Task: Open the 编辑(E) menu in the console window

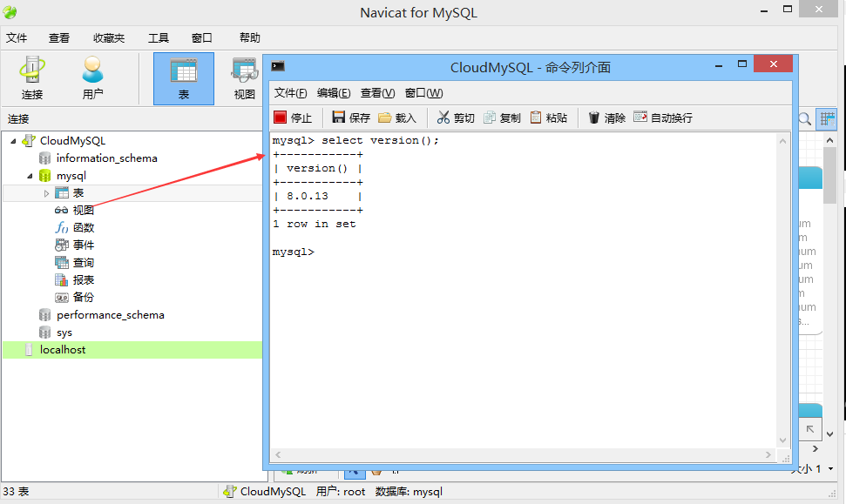Action: [334, 93]
